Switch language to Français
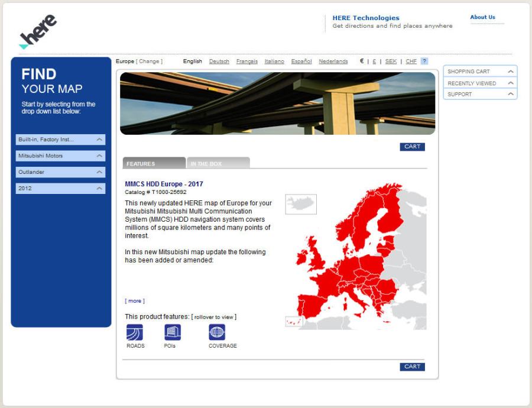 pos(247,61)
